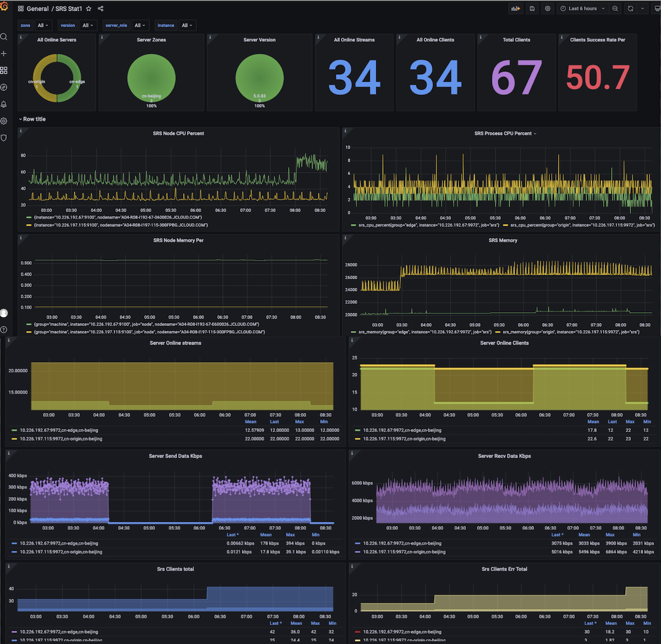
Task: Open the Explore compass icon
Action: pyautogui.click(x=4, y=87)
